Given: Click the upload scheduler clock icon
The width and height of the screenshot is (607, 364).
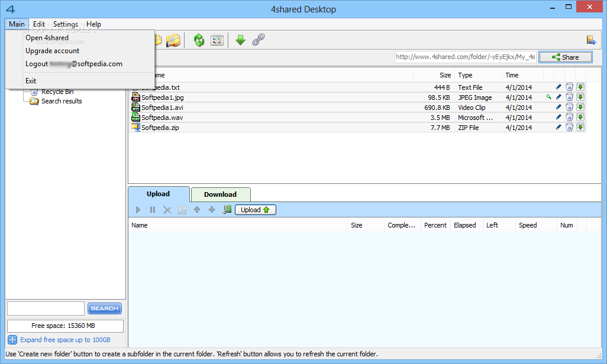Looking at the screenshot, I should click(x=227, y=210).
